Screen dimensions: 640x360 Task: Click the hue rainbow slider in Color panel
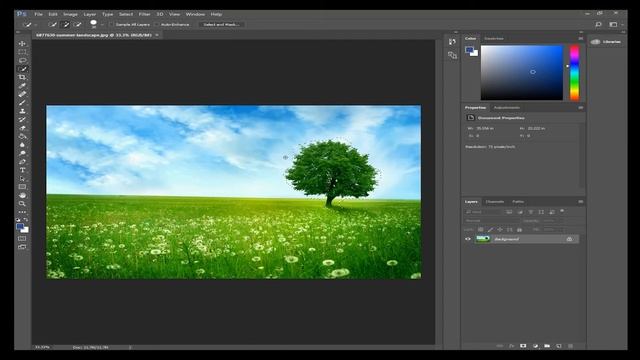click(x=574, y=73)
